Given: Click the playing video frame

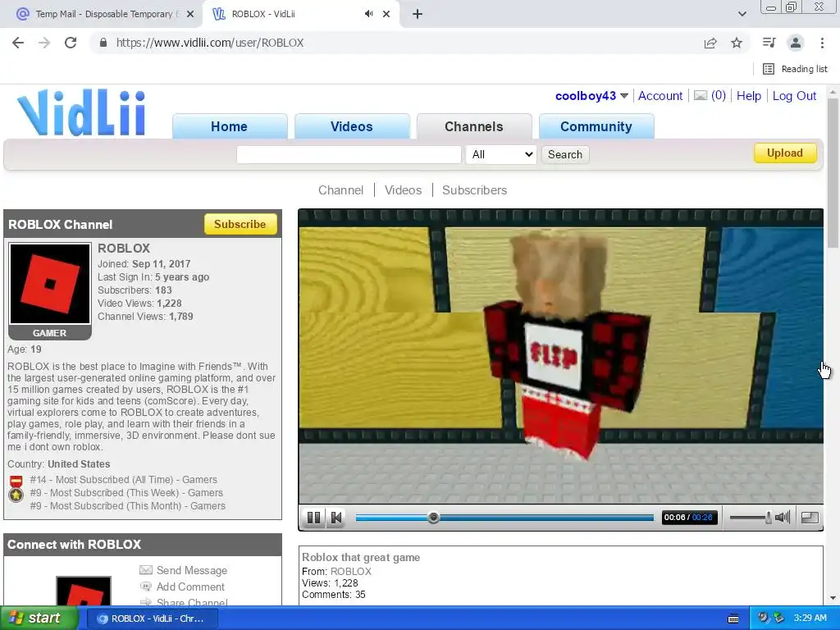Looking at the screenshot, I should click(561, 356).
